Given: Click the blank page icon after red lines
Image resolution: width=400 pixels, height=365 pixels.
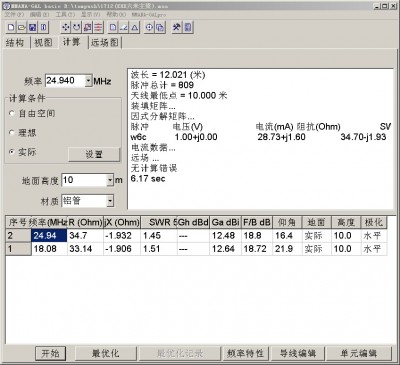Looking at the screenshot, I should click(x=113, y=27).
